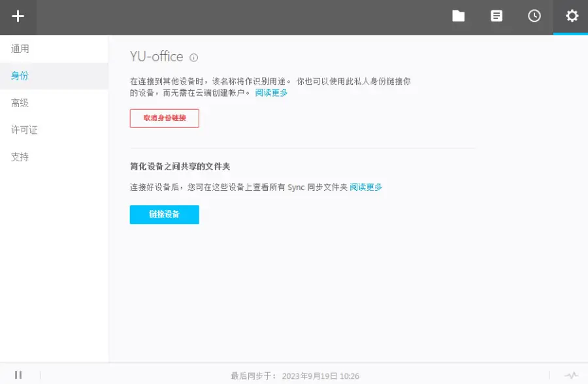This screenshot has width=588, height=384.
Task: Click the plus icon to add a folder
Action: point(18,16)
